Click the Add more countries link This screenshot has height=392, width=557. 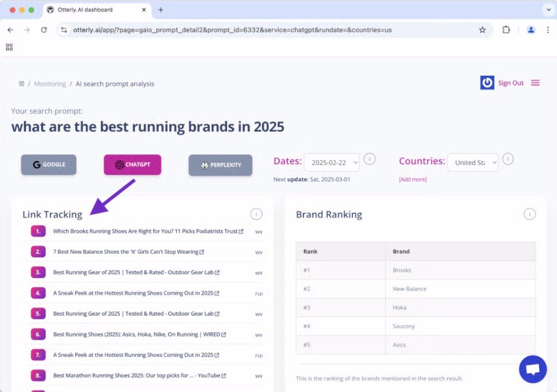(x=413, y=179)
